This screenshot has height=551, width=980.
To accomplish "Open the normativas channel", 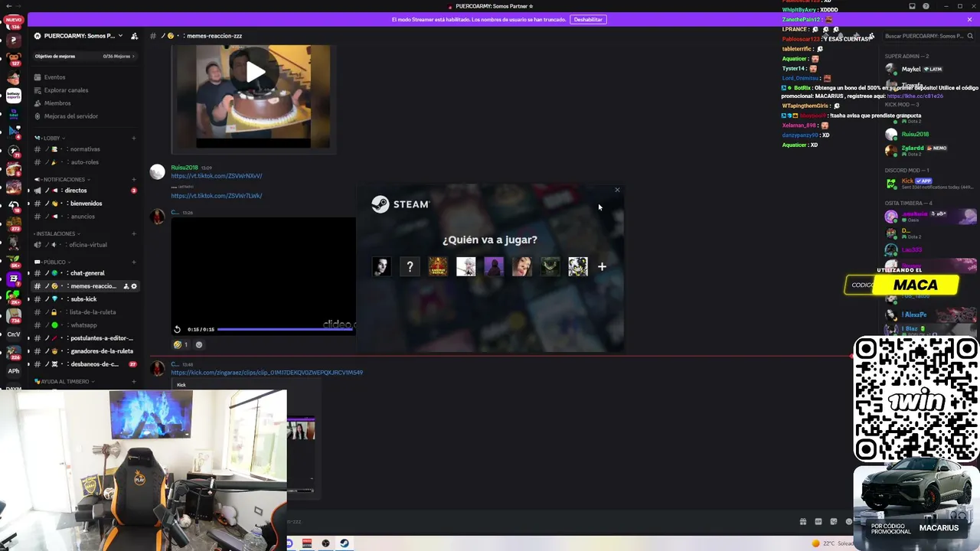I will pyautogui.click(x=86, y=149).
